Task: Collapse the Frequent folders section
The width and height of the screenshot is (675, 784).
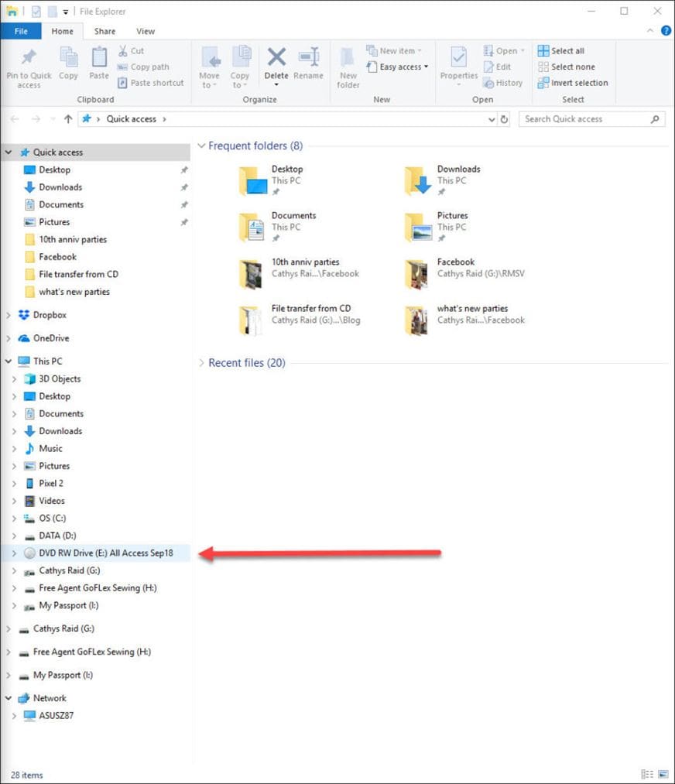Action: (201, 146)
